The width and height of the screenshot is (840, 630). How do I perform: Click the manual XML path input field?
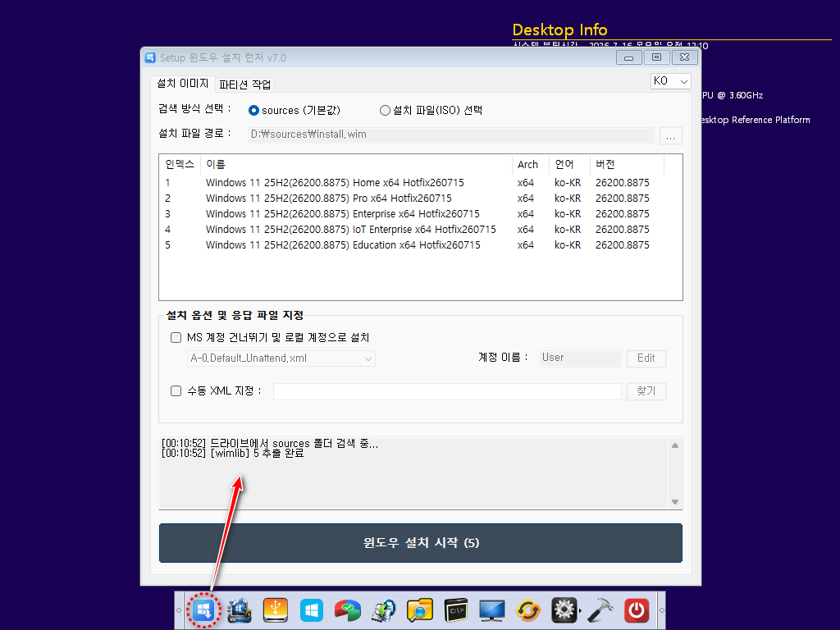click(x=447, y=391)
